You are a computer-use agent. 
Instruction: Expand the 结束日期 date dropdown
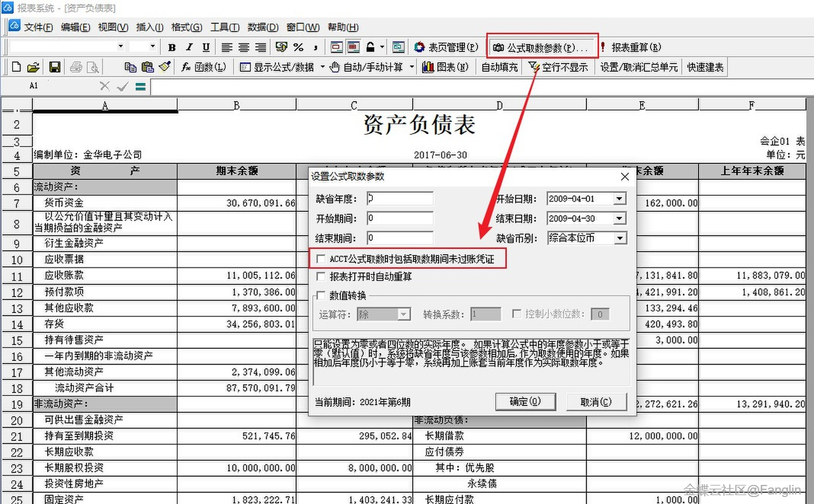(x=619, y=219)
